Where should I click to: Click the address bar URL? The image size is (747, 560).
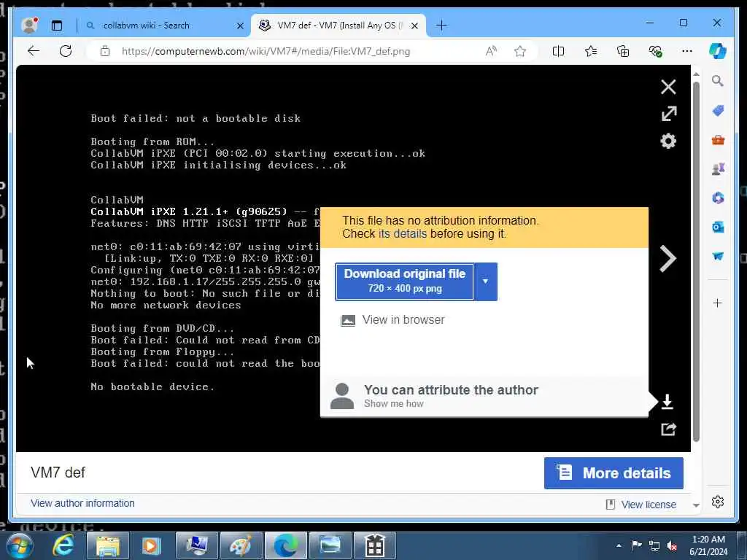click(266, 52)
